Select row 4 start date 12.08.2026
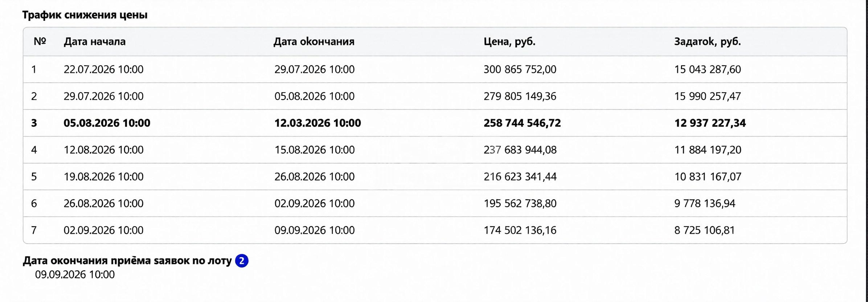This screenshot has height=302, width=868. point(104,150)
